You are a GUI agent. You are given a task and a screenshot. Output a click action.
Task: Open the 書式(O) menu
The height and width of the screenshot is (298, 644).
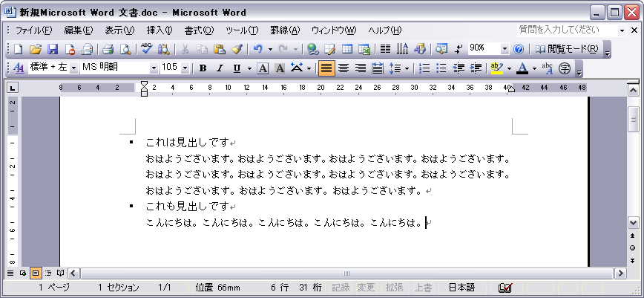[x=199, y=30]
